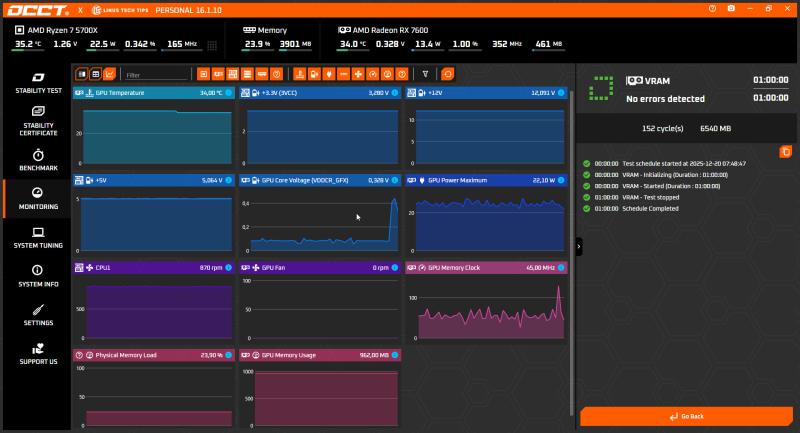Open Stability Certificate section
This screenshot has width=800, height=433.
(x=38, y=121)
